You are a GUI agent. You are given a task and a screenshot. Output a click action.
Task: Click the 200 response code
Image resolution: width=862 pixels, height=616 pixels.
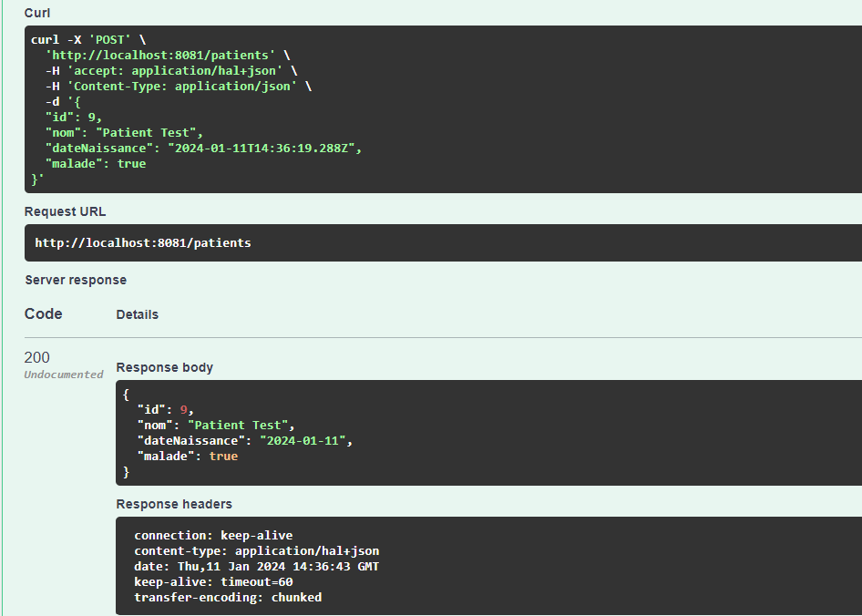pyautogui.click(x=36, y=357)
